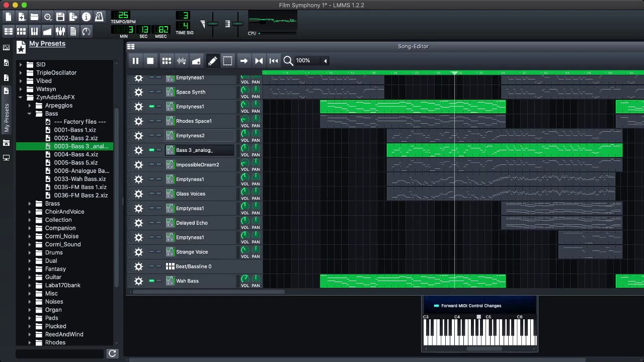Expand the Vibed preset folder

click(x=21, y=80)
